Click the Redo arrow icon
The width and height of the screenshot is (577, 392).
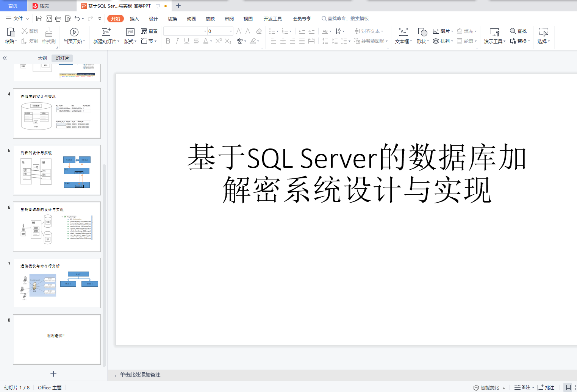point(90,19)
